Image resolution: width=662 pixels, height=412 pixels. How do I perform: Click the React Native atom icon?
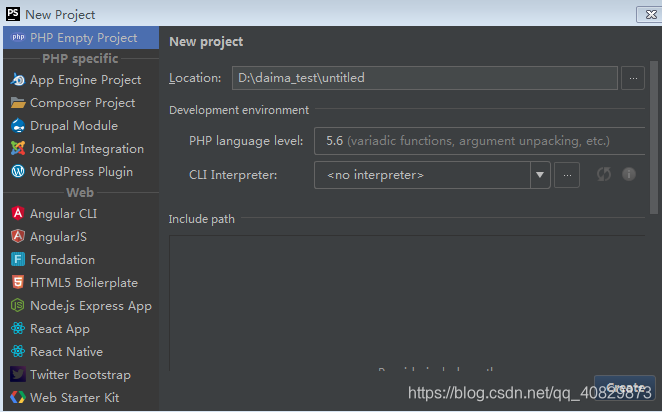[18, 351]
